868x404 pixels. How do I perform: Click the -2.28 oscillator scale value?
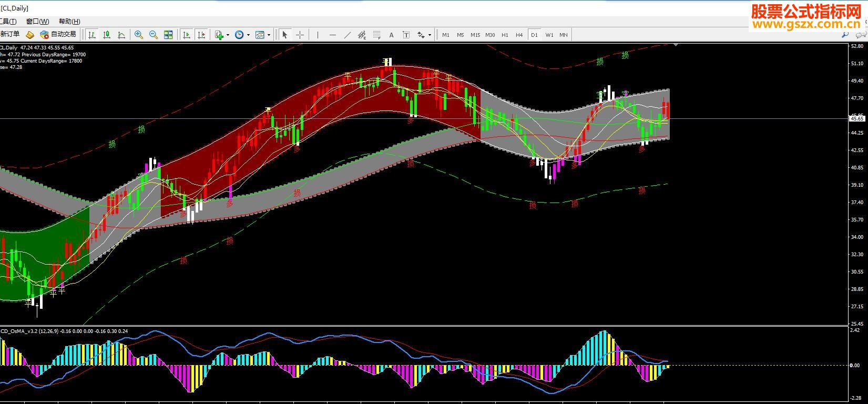tap(855, 398)
